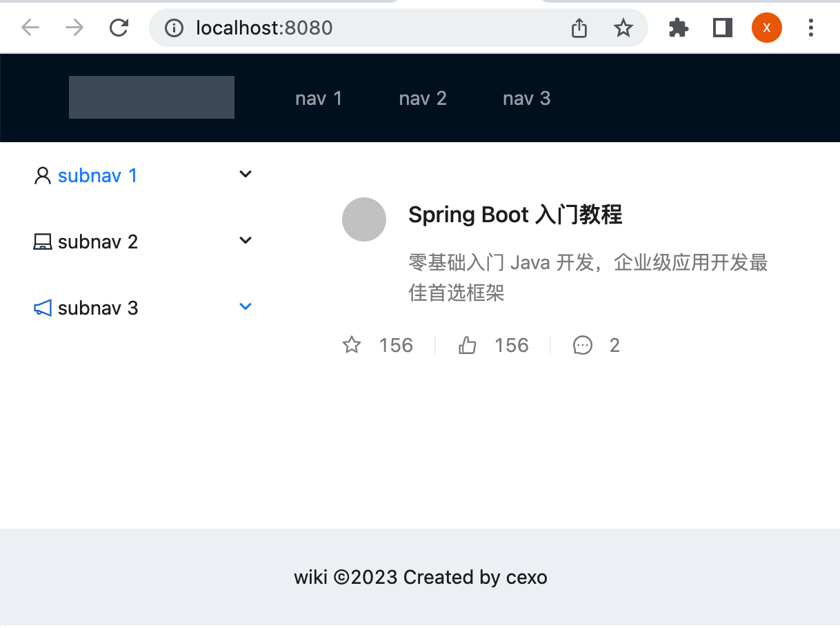Expand the subnav 2 chevron
The width and height of the screenshot is (840, 628).
(x=246, y=240)
